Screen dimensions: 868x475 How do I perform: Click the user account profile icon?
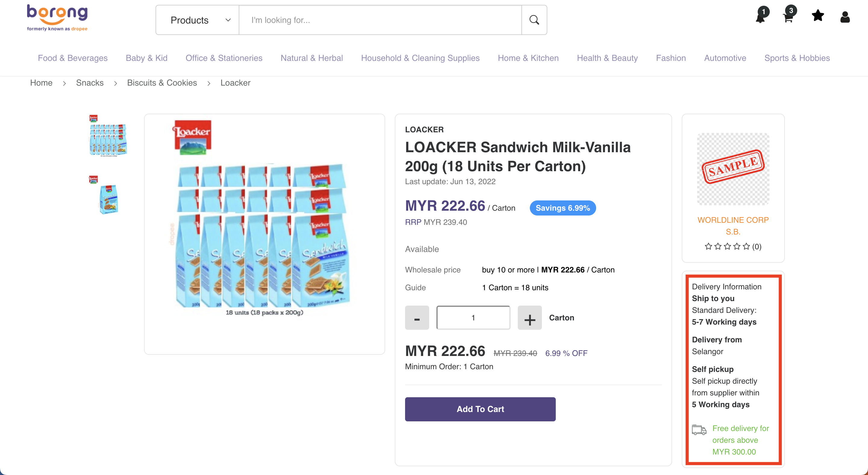tap(845, 17)
